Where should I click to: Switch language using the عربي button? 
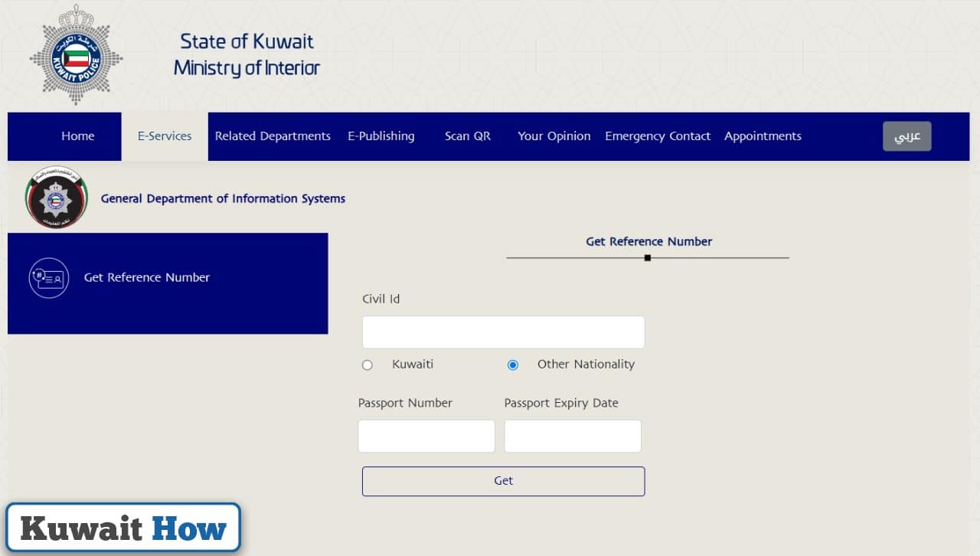point(906,136)
